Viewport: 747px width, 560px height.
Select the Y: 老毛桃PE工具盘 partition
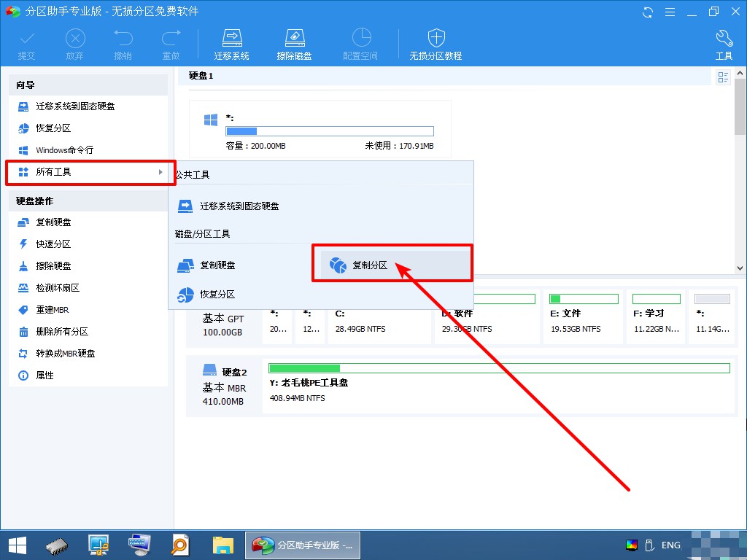[x=498, y=386]
